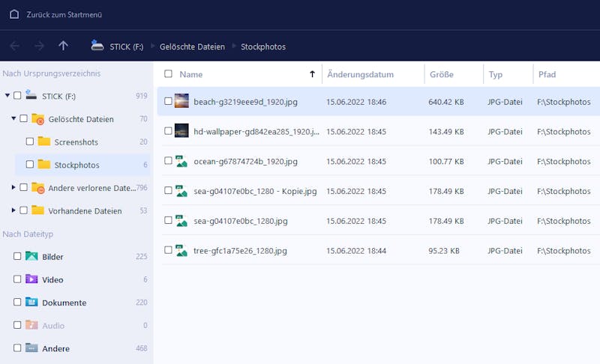Click the Vorhandene Dateien folder icon
Viewport: 600px width, 364px height.
pyautogui.click(x=38, y=210)
